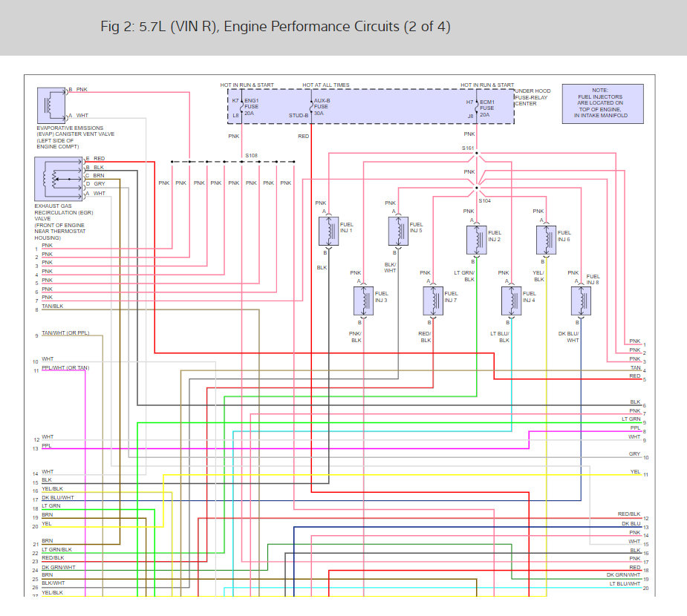Click the S161 splice node
The height and width of the screenshot is (616, 687).
[477, 153]
